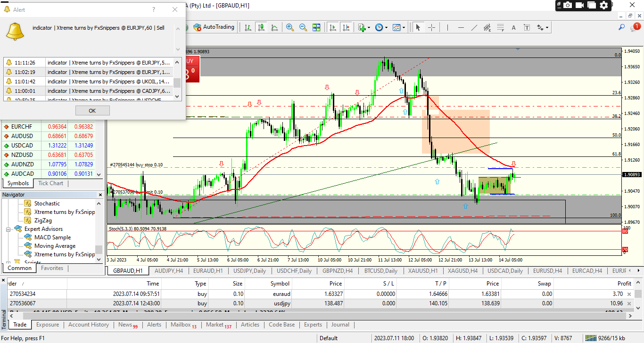
Task: Sort orders by the Profit column
Action: coord(624,284)
